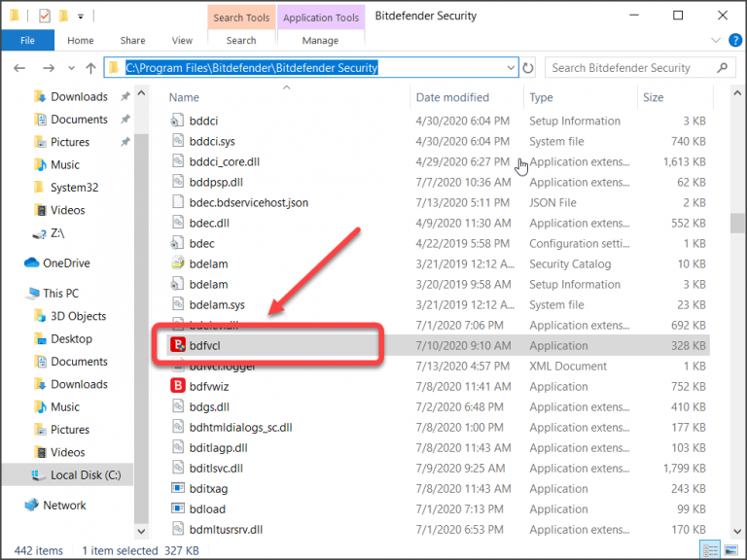Open the Search tools tab
This screenshot has height=560, width=747.
tap(241, 40)
